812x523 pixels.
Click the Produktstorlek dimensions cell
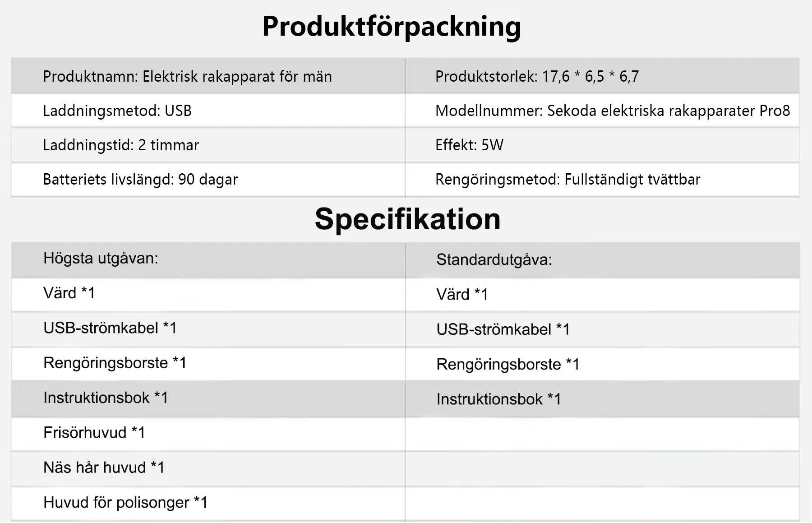click(x=537, y=77)
